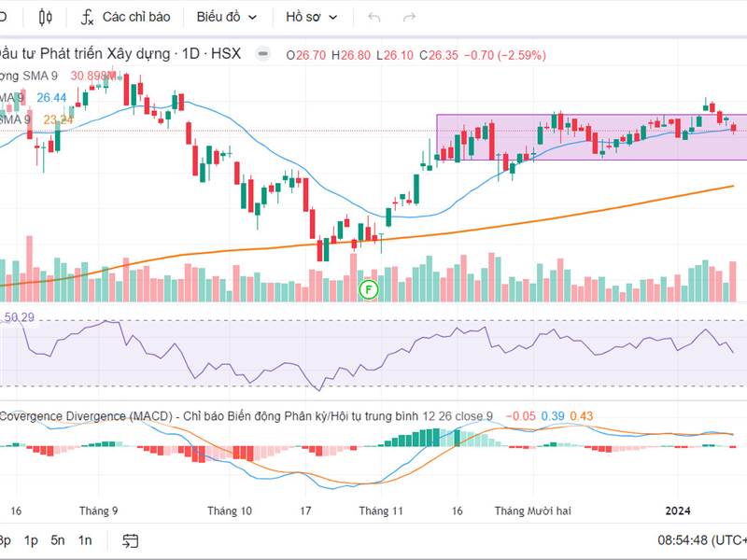Image resolution: width=747 pixels, height=560 pixels.
Task: Open the Biểu đồ dropdown
Action: (x=225, y=17)
